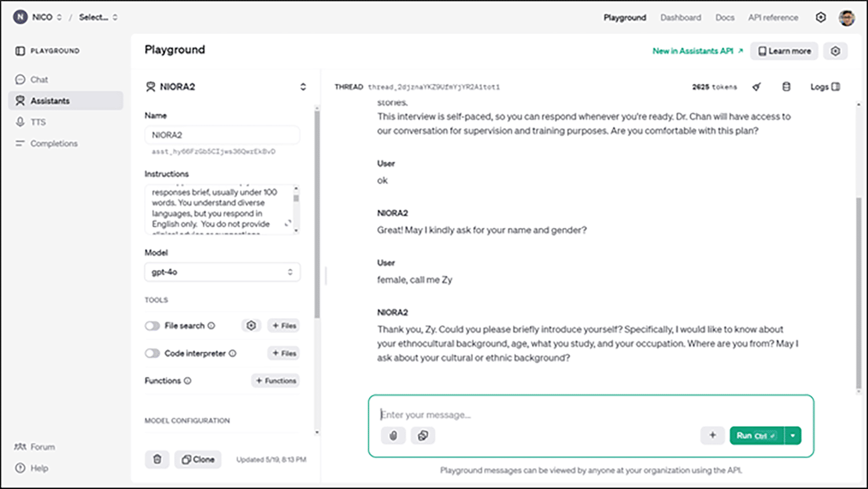Open the Select project dropdown
868x489 pixels.
[x=98, y=17]
